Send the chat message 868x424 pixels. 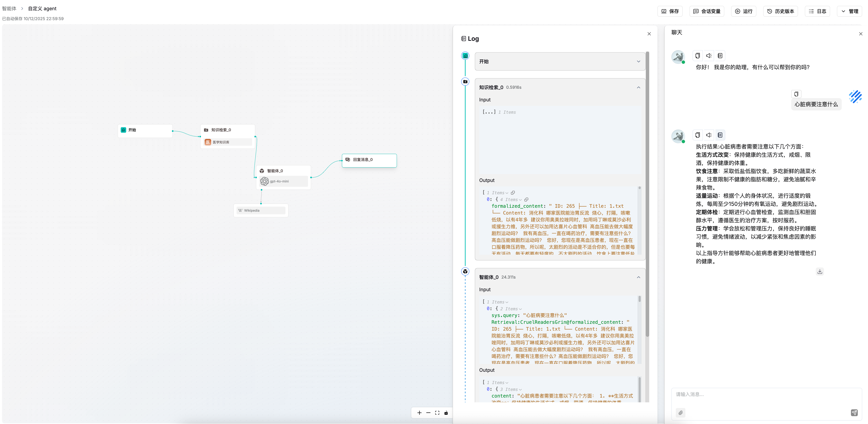[854, 413]
